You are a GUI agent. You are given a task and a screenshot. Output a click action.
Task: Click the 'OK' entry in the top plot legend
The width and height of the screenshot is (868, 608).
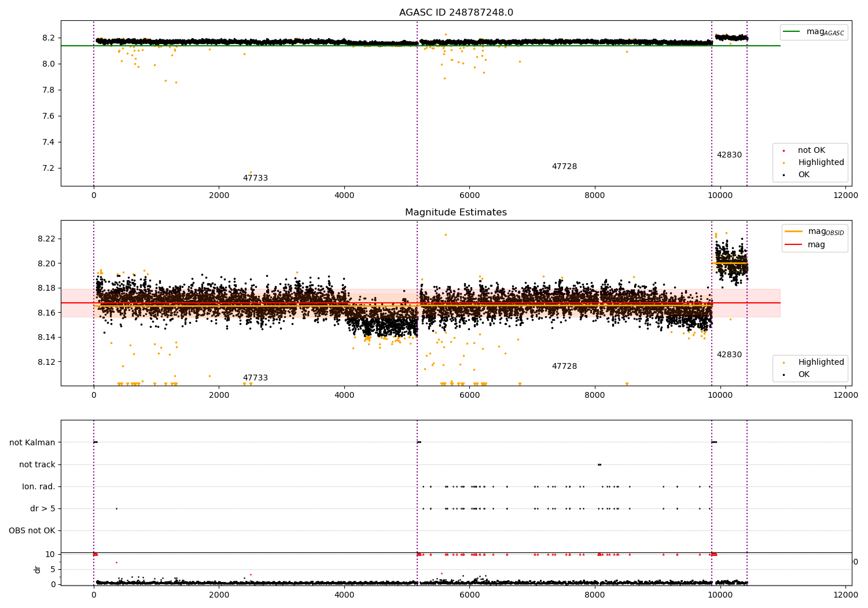tap(804, 175)
